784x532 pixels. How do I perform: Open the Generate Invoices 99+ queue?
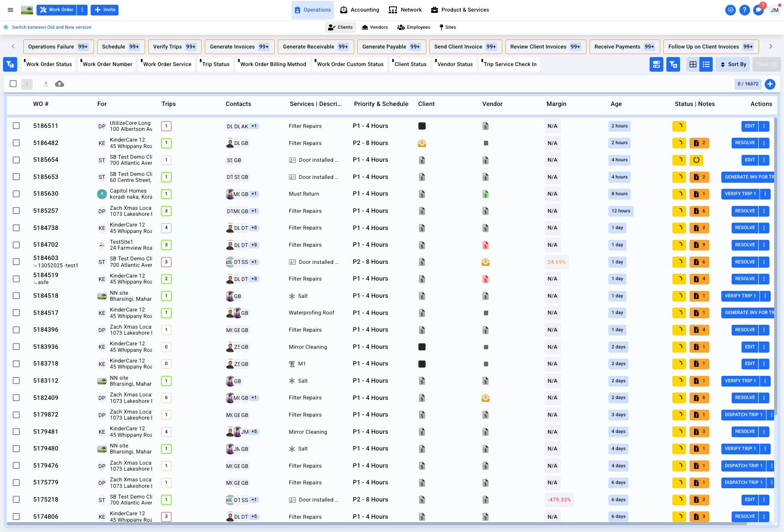240,47
